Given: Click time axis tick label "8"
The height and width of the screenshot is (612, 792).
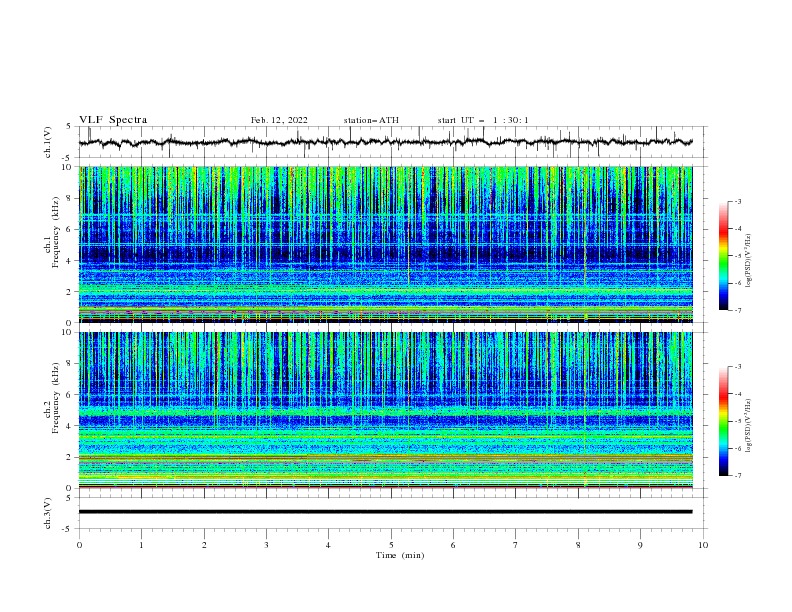Looking at the screenshot, I should 578,545.
